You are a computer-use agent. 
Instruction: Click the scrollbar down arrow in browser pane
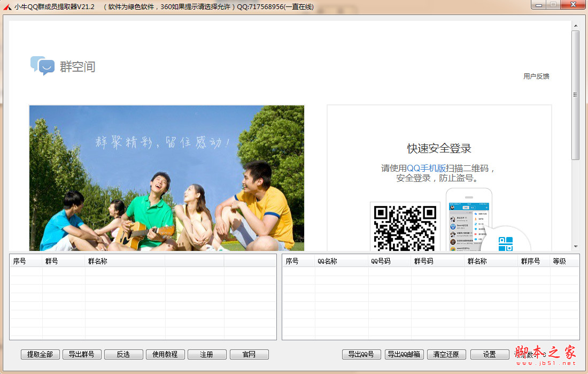tap(576, 247)
